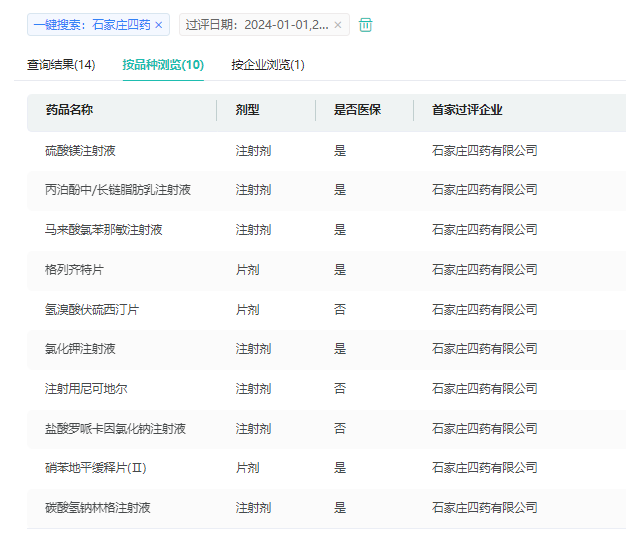Viewport: 626px width, 535px height.
Task: Switch to the 查询结果(14) tab
Action: tap(61, 65)
